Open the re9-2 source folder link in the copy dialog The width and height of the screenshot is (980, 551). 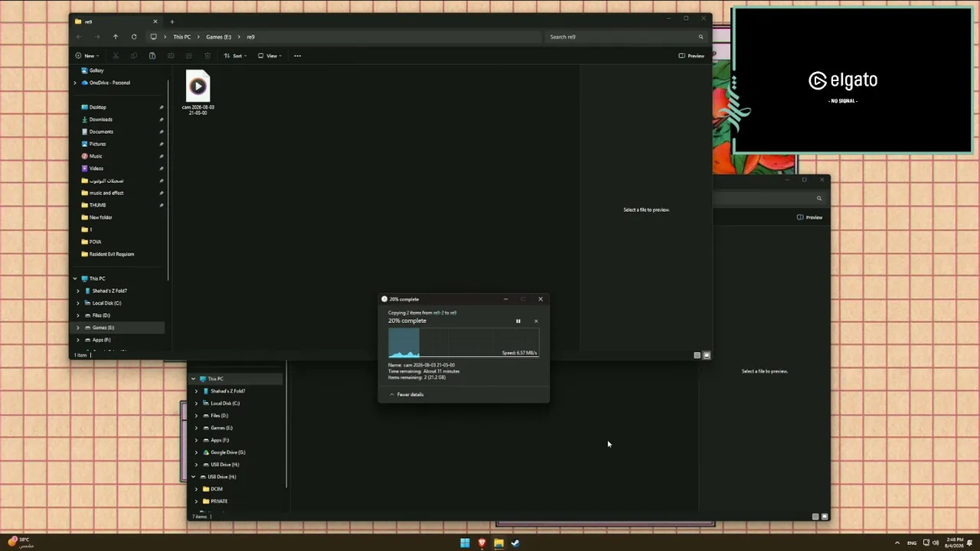[x=438, y=313]
